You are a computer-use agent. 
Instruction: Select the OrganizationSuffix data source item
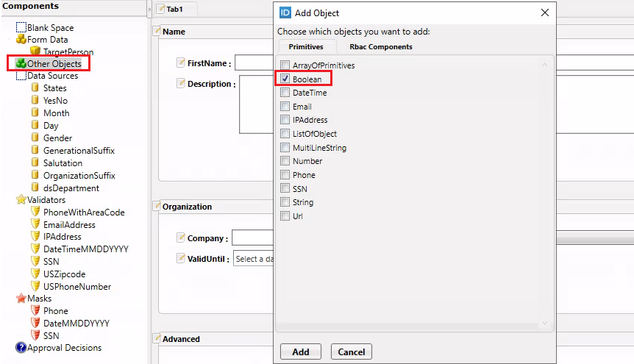[79, 176]
